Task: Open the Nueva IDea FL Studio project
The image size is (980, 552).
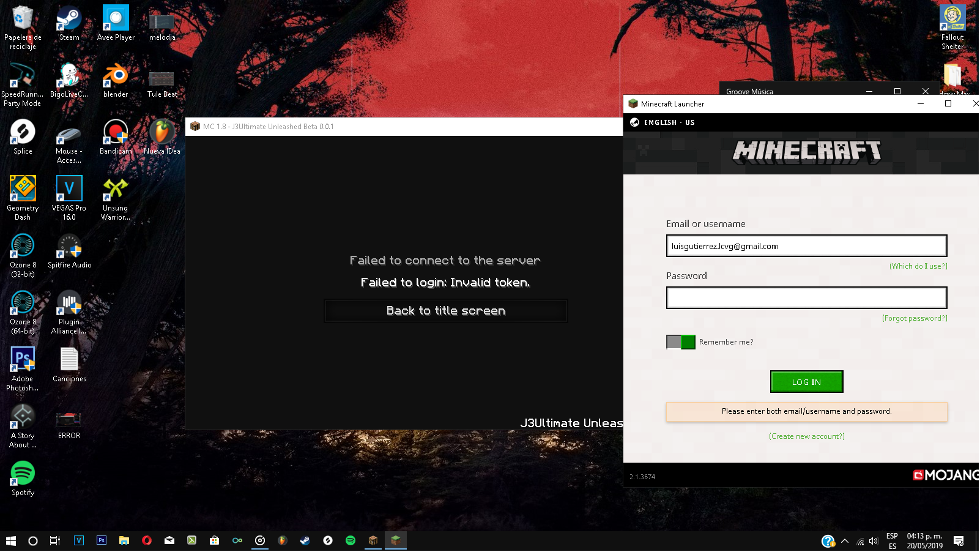Action: tap(162, 137)
